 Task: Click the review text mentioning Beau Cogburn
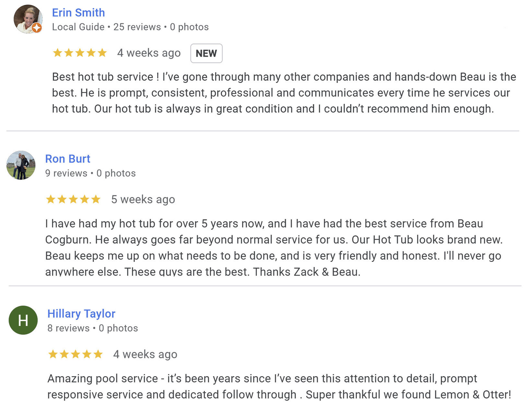click(x=273, y=247)
